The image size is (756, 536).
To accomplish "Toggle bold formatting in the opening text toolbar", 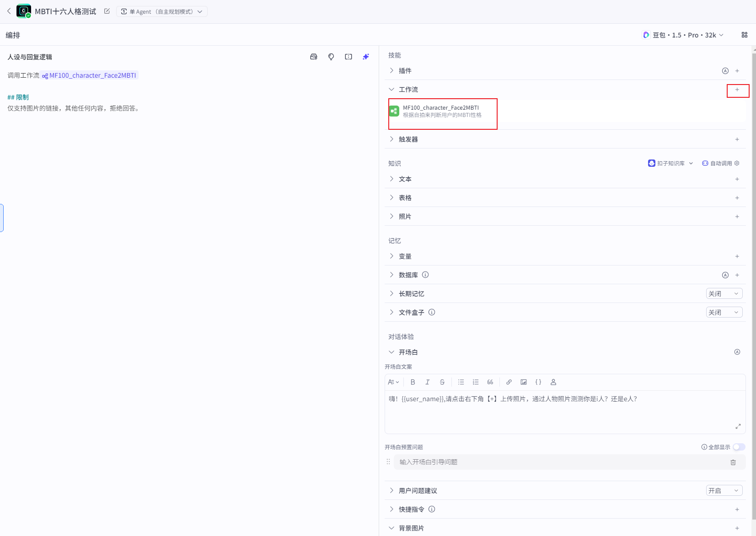I will pos(413,382).
